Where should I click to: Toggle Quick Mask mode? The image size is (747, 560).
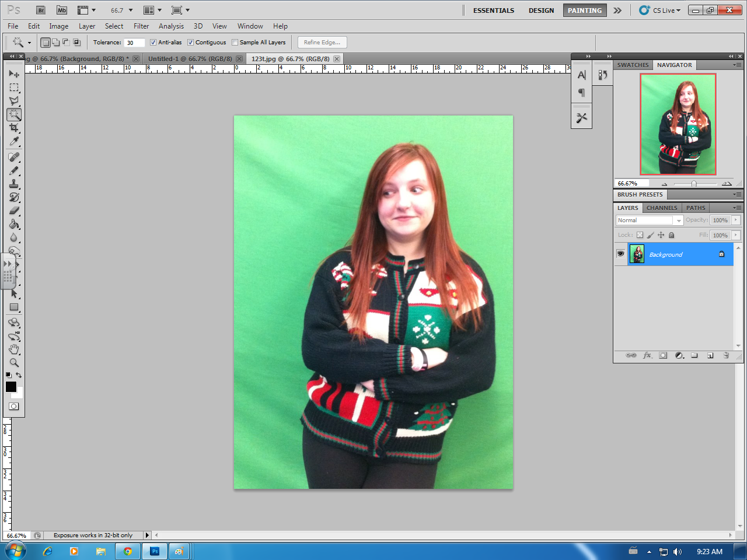[x=14, y=406]
